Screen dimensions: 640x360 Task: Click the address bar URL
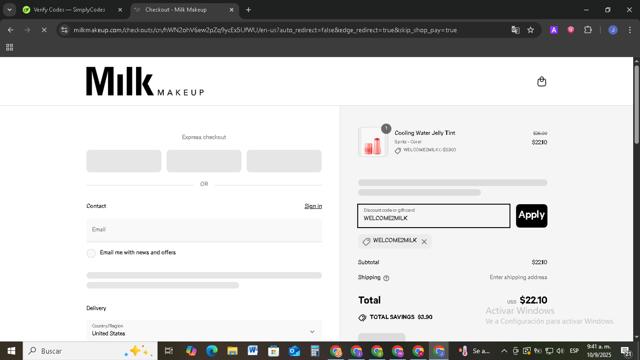point(265,30)
